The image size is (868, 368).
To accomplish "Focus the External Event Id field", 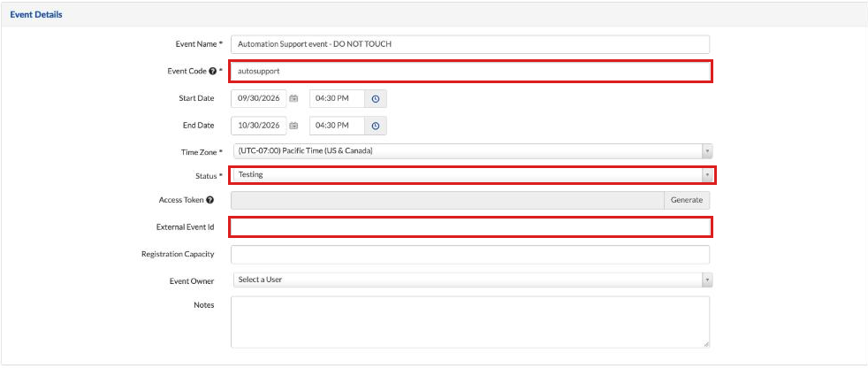I will 470,227.
